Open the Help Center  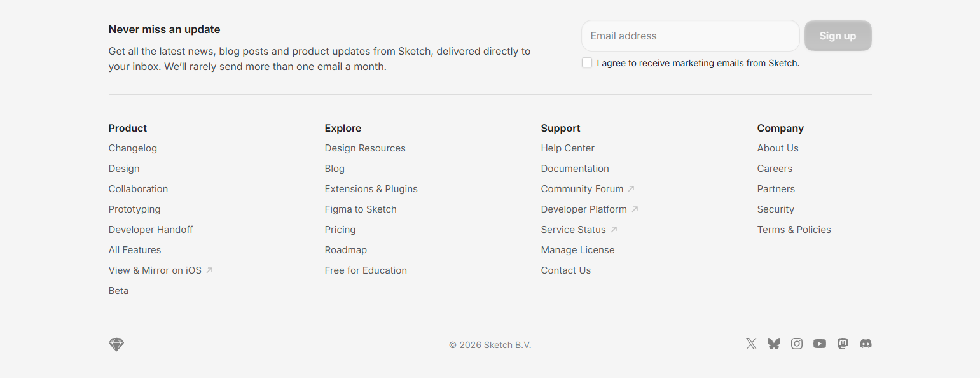[568, 148]
